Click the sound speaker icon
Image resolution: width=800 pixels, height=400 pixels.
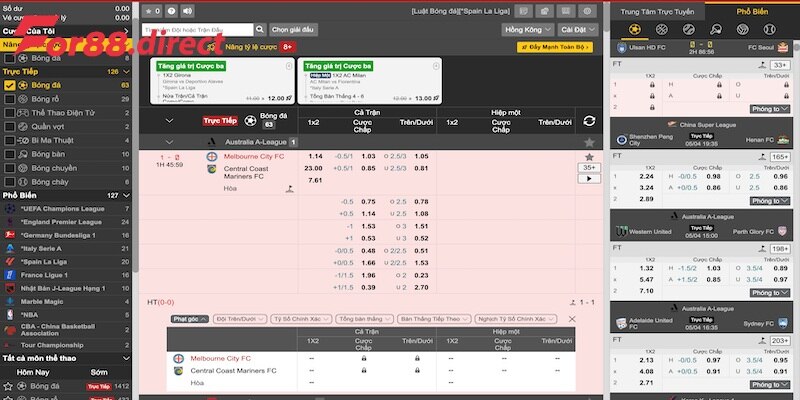point(189,11)
